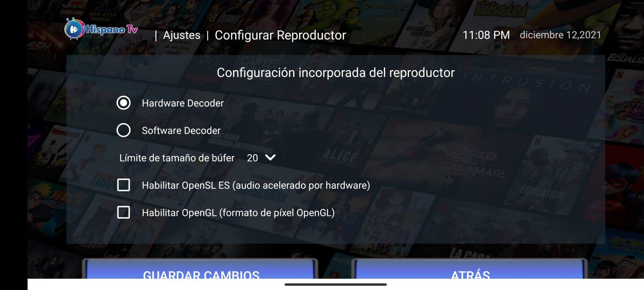
Task: Open the buffer size limit dropdown
Action: coord(261,158)
